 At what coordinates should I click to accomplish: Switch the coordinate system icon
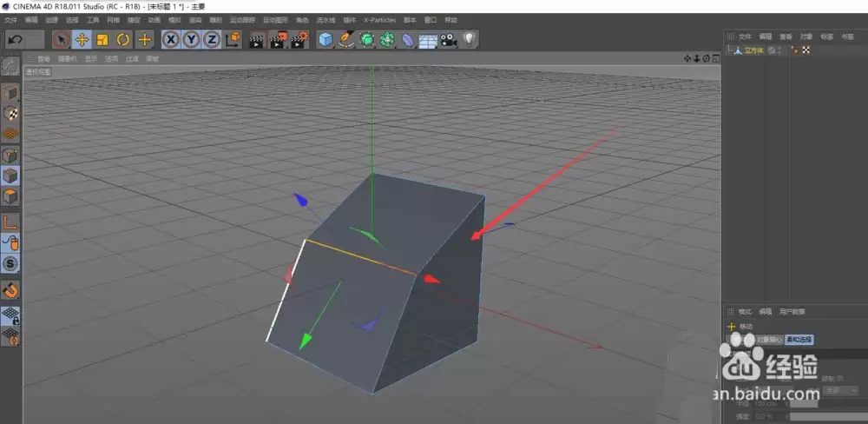pos(233,39)
